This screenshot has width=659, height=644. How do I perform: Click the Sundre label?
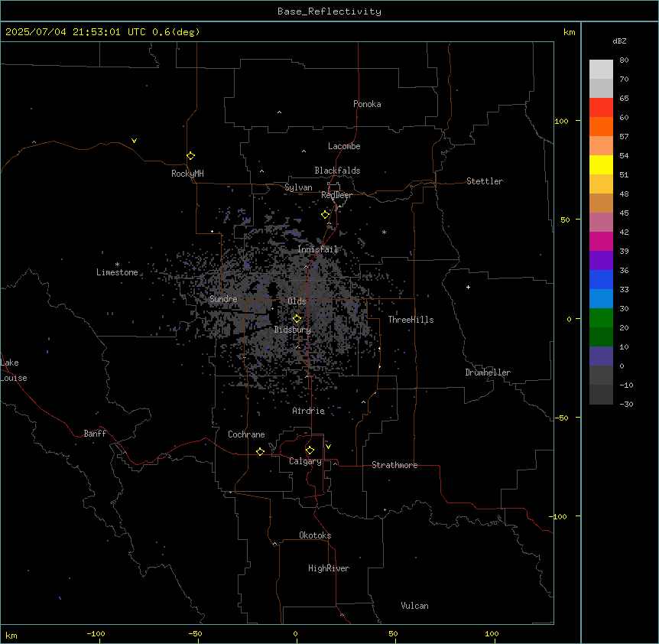[223, 299]
